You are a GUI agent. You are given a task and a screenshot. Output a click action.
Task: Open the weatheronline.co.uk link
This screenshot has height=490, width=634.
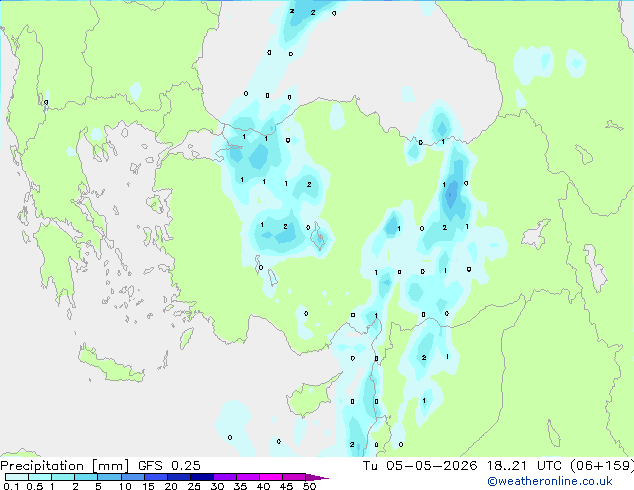550,481
